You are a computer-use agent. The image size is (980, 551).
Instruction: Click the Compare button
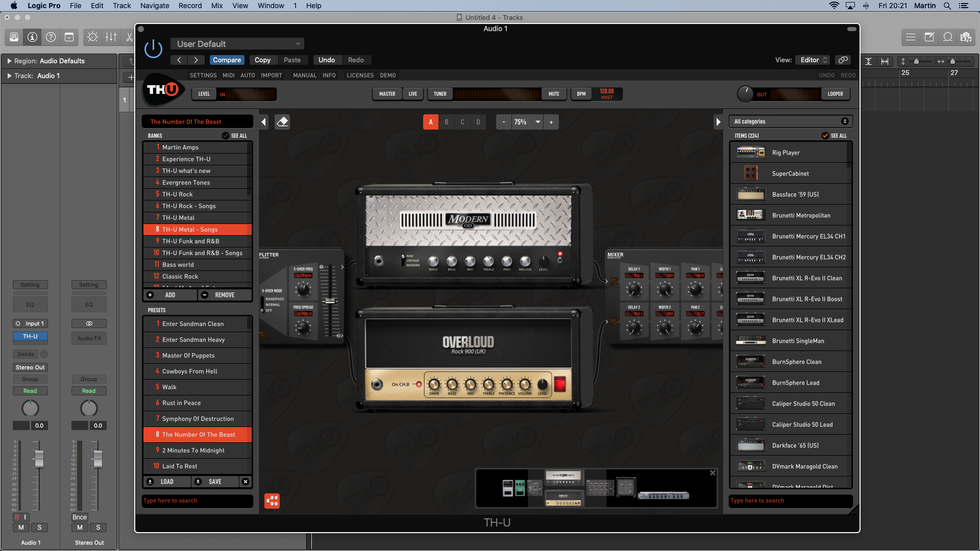click(227, 60)
